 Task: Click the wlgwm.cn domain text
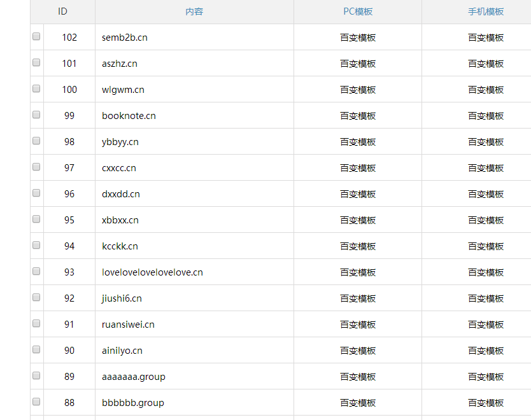123,90
